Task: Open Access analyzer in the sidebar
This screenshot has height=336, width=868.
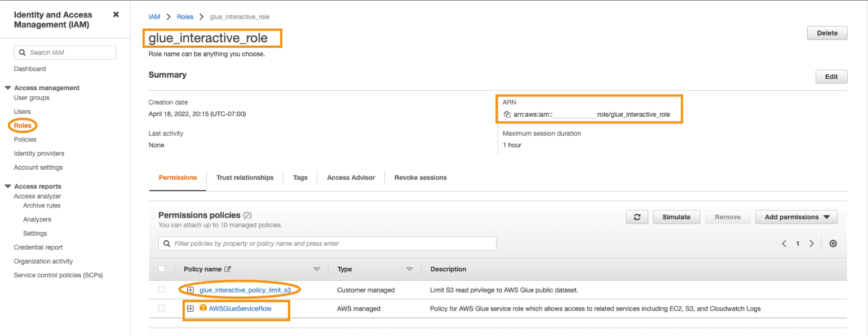Action: pyautogui.click(x=38, y=196)
